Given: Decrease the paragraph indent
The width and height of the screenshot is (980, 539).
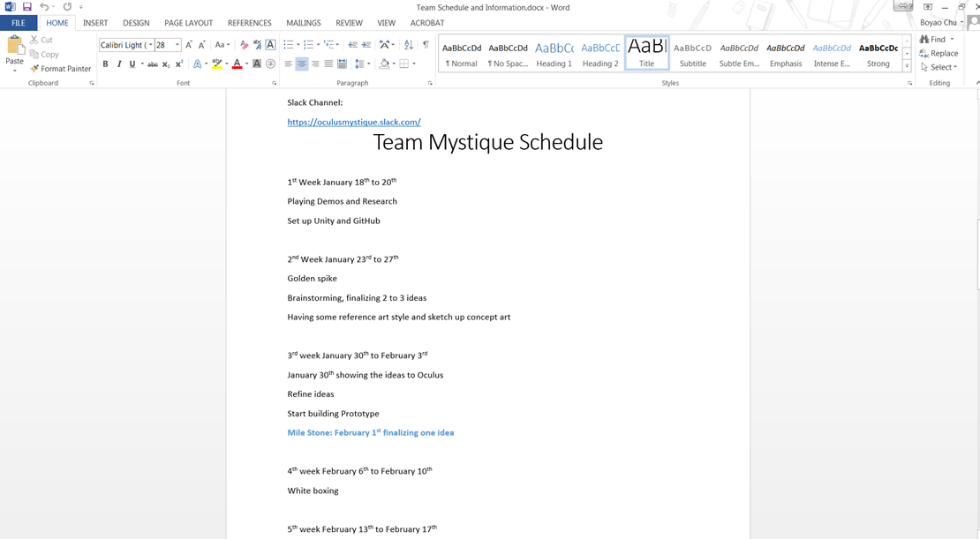Looking at the screenshot, I should (x=352, y=45).
